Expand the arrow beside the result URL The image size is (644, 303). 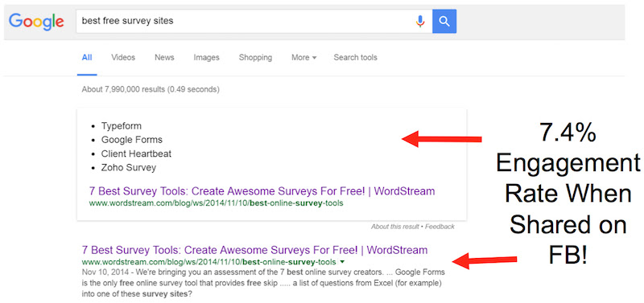[x=342, y=262]
